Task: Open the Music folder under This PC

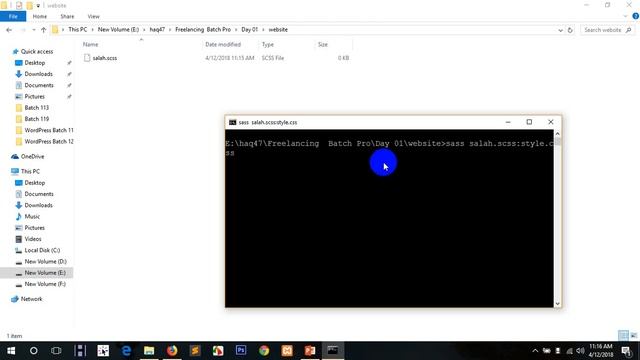Action: click(32, 216)
